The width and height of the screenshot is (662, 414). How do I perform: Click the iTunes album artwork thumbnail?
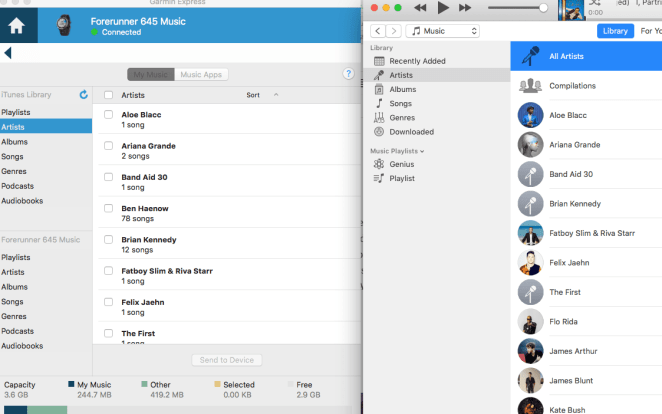tap(571, 10)
